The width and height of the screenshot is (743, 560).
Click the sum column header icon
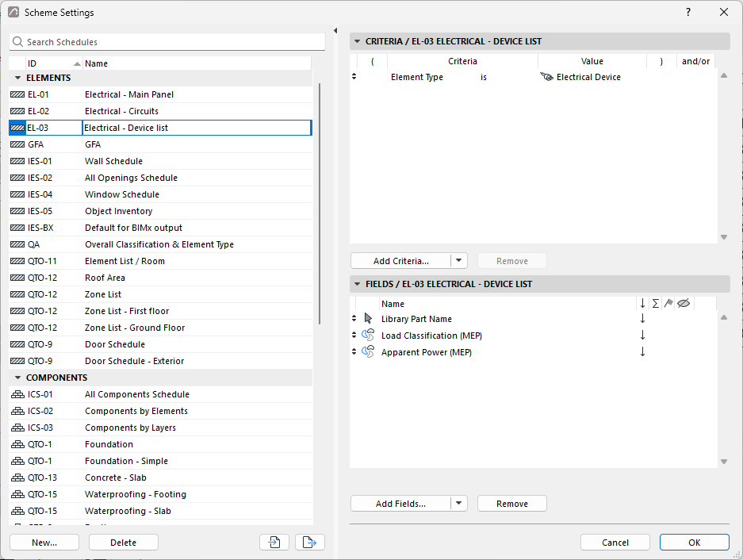pos(655,304)
